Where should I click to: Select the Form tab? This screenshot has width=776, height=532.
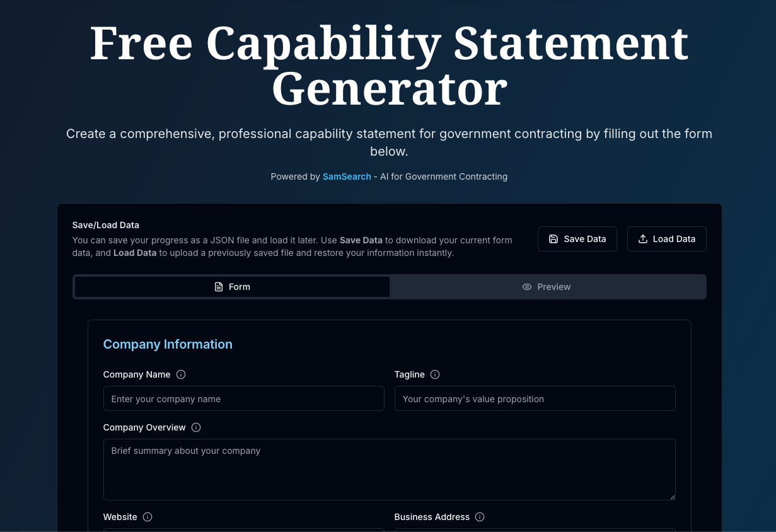(x=232, y=287)
